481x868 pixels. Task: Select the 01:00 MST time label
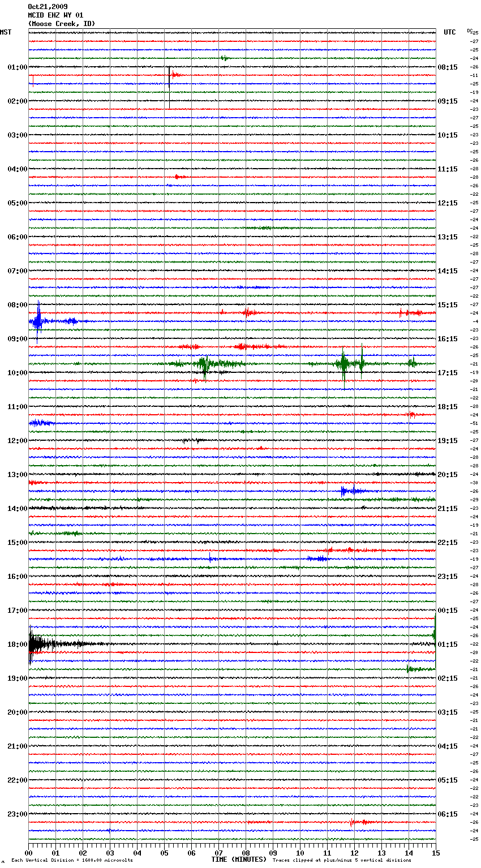(x=18, y=67)
